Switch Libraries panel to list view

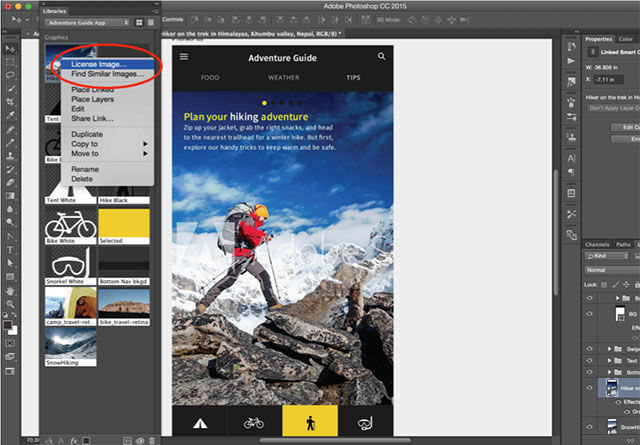click(x=151, y=22)
